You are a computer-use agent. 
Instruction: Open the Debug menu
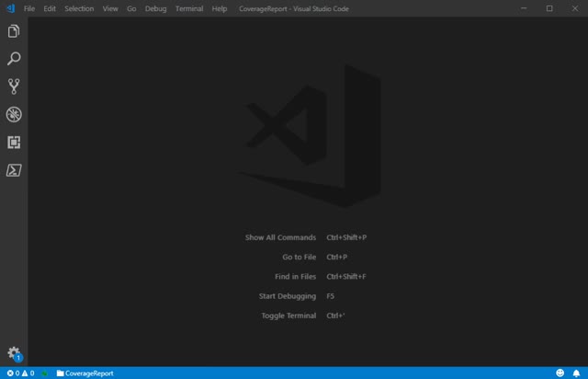[155, 8]
